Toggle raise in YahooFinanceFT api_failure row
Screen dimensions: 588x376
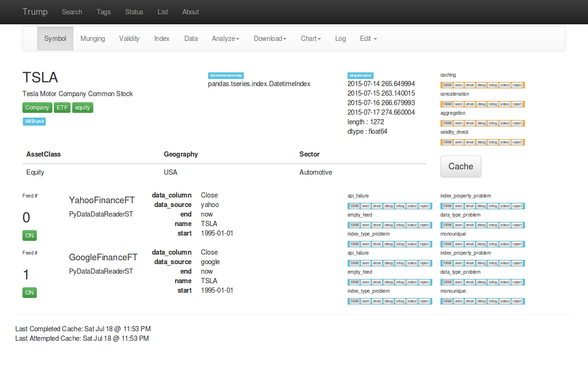point(355,206)
